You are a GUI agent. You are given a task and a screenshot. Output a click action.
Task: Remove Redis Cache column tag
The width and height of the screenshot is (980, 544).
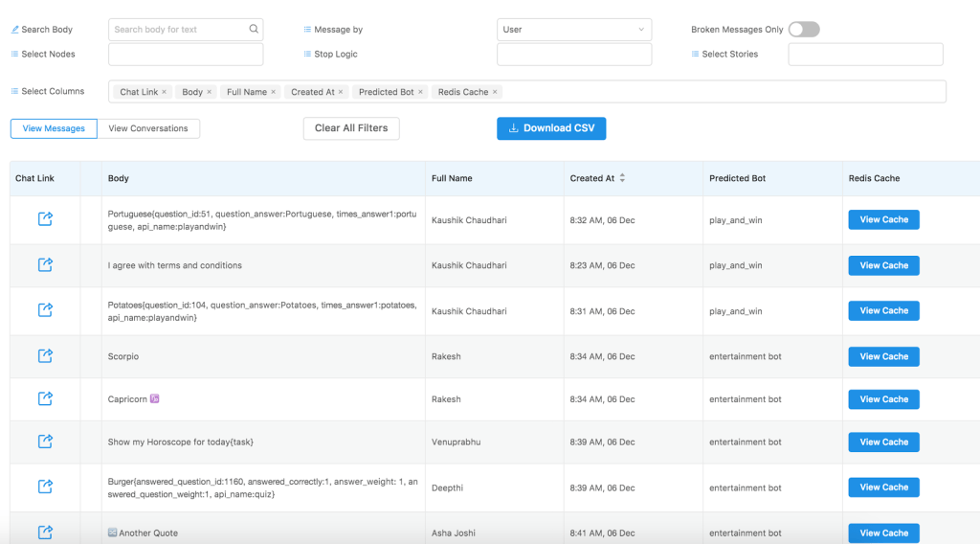coord(495,92)
